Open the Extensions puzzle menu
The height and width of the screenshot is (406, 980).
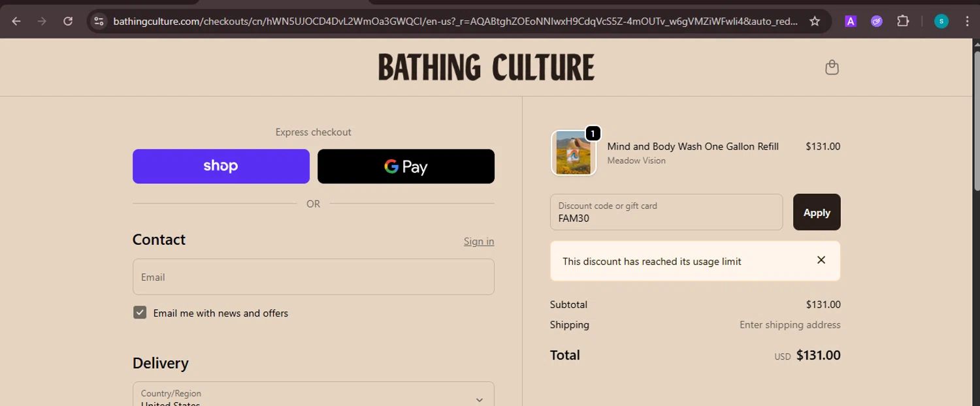(x=903, y=22)
